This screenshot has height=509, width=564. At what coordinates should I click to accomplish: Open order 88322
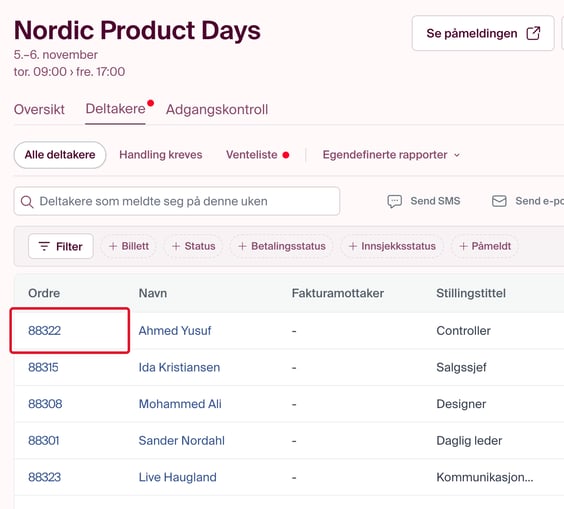pos(44,331)
